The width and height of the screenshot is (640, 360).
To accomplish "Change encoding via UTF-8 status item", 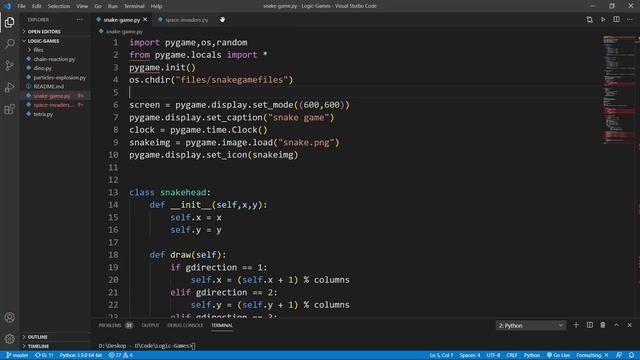I will pos(493,356).
